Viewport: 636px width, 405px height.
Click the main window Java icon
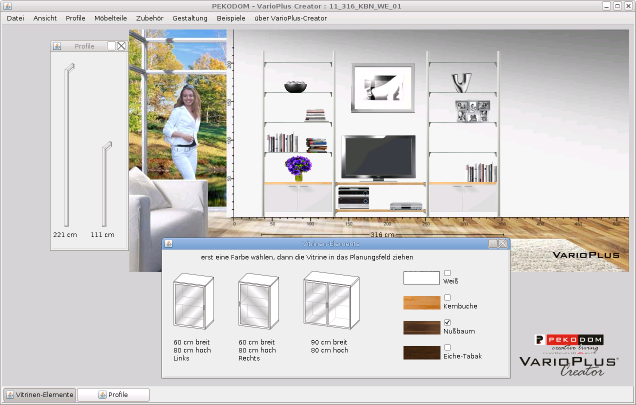7,6
